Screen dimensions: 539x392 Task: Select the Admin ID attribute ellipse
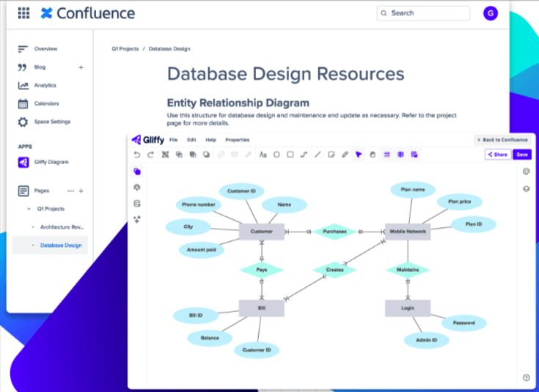(427, 340)
